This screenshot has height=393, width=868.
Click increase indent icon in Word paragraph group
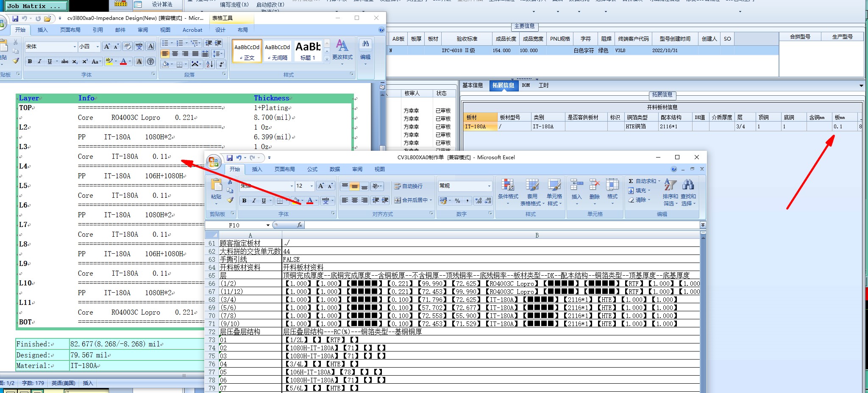pos(218,43)
